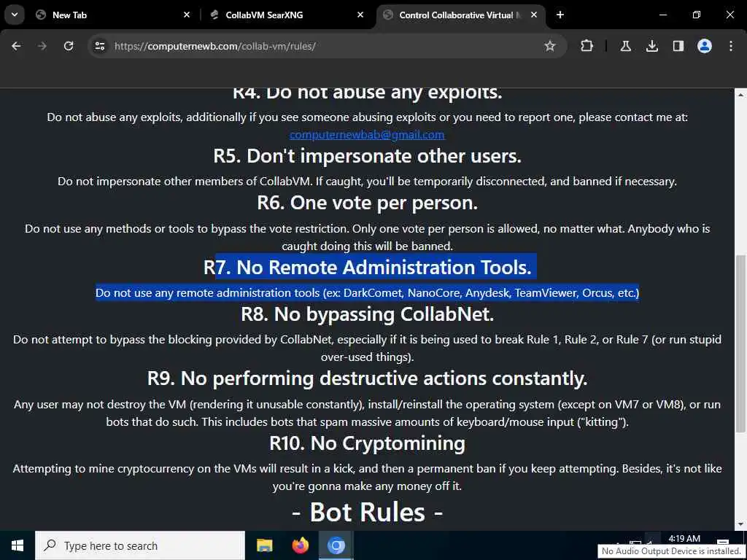Screen dimensions: 747x560
Task: Launch Firefox from the taskbar
Action: point(300,545)
